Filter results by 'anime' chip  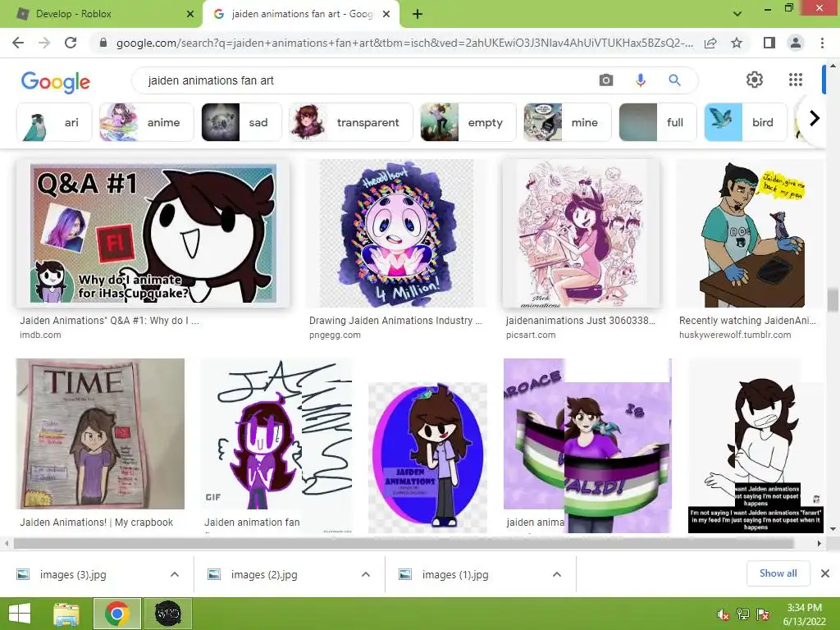click(146, 122)
